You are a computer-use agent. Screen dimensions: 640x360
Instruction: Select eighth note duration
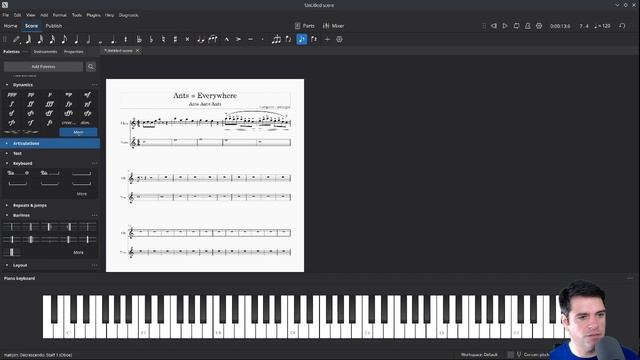64,40
